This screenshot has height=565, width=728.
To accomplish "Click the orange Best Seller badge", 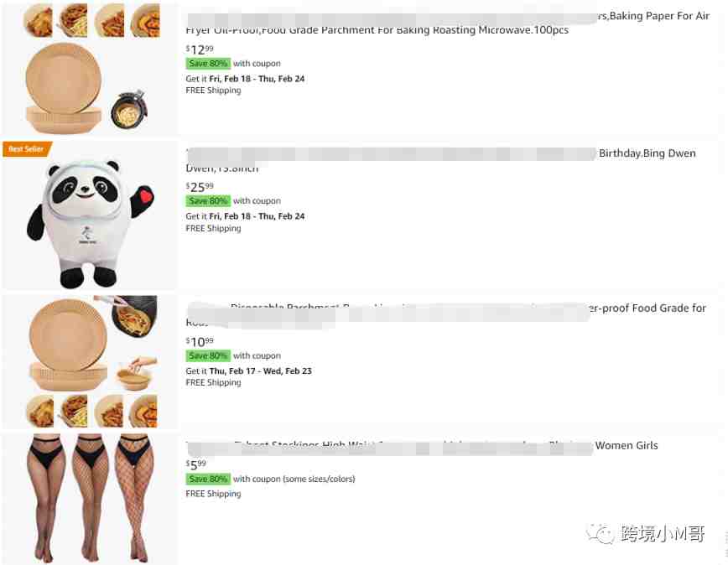I will point(28,149).
